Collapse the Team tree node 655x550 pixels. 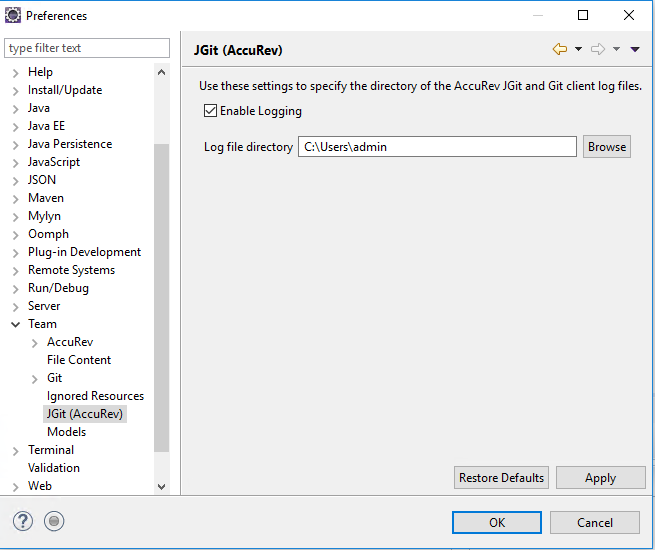15,324
